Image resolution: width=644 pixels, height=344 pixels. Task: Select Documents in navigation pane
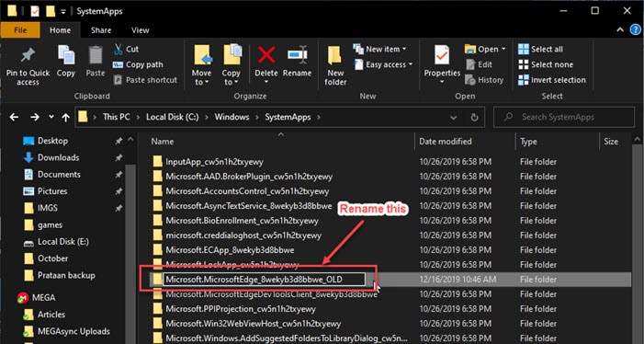coord(59,174)
